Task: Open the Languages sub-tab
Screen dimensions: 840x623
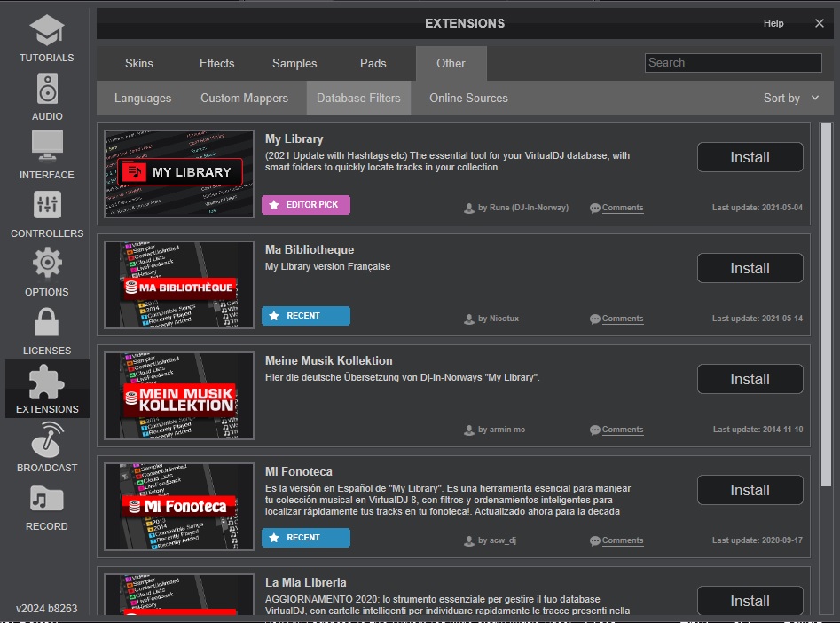Action: (x=143, y=99)
